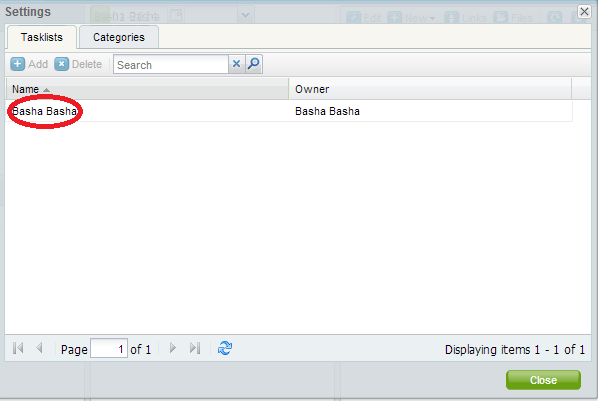Click the magnifier search icon
598x401 pixels.
pos(254,64)
